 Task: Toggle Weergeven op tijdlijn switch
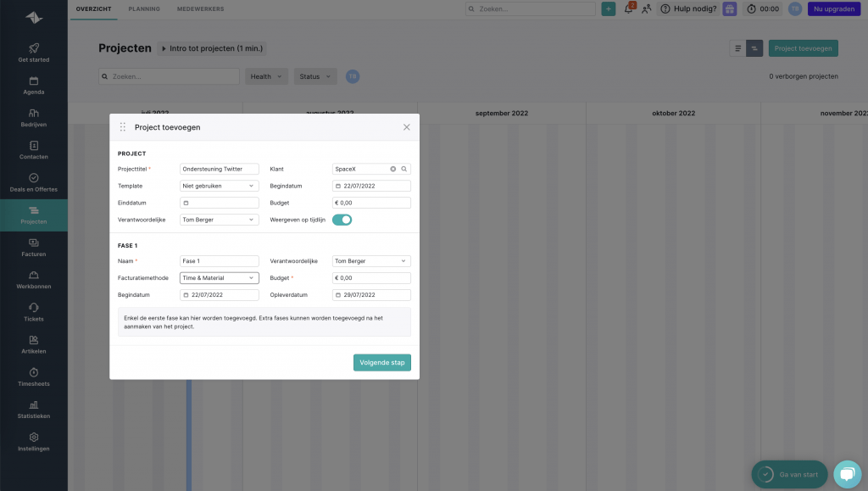point(342,220)
